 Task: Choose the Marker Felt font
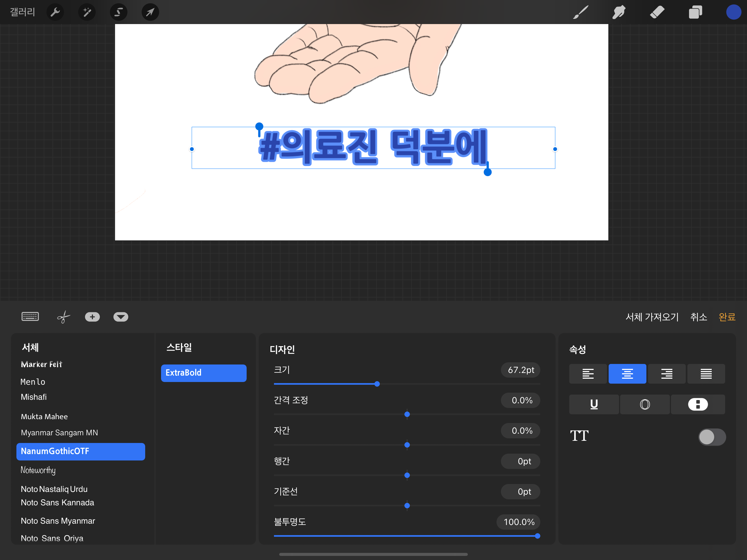click(42, 364)
